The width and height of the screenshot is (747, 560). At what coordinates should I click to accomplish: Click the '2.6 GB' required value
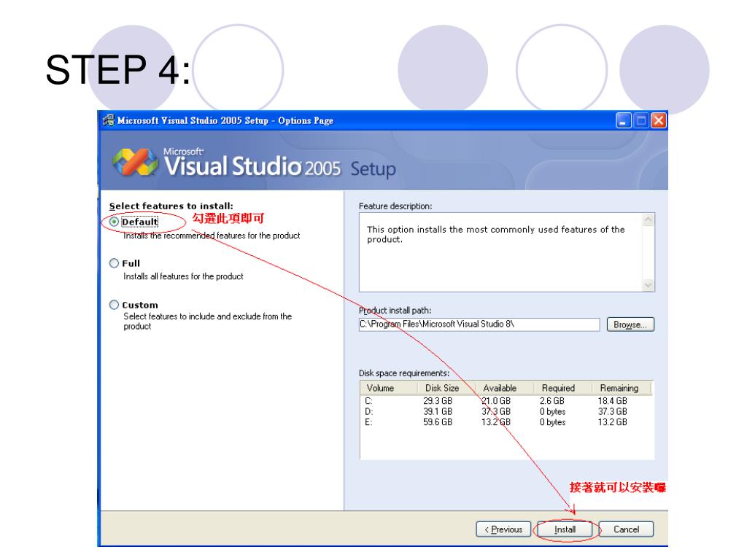[x=552, y=402]
